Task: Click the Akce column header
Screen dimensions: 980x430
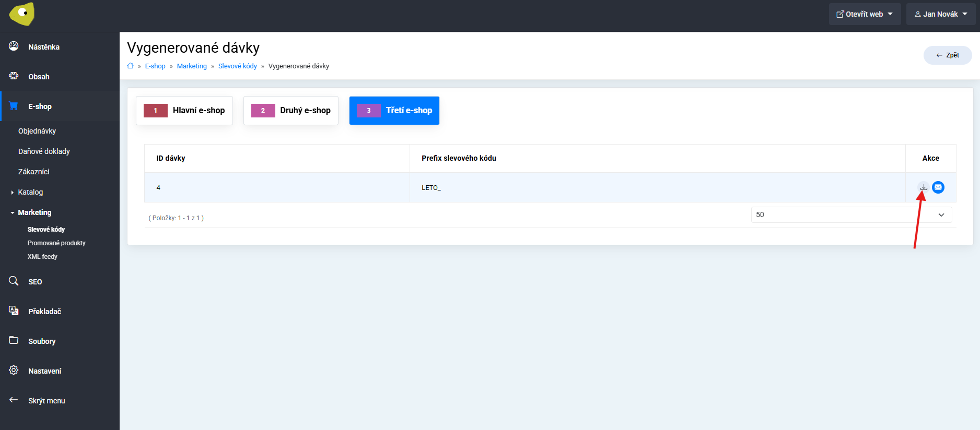Action: [931, 158]
